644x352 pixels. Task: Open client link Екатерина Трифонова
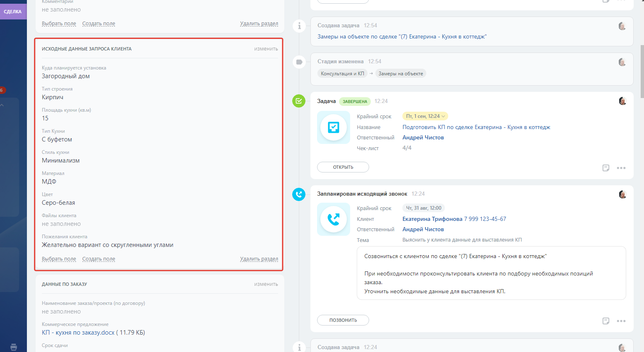(432, 219)
